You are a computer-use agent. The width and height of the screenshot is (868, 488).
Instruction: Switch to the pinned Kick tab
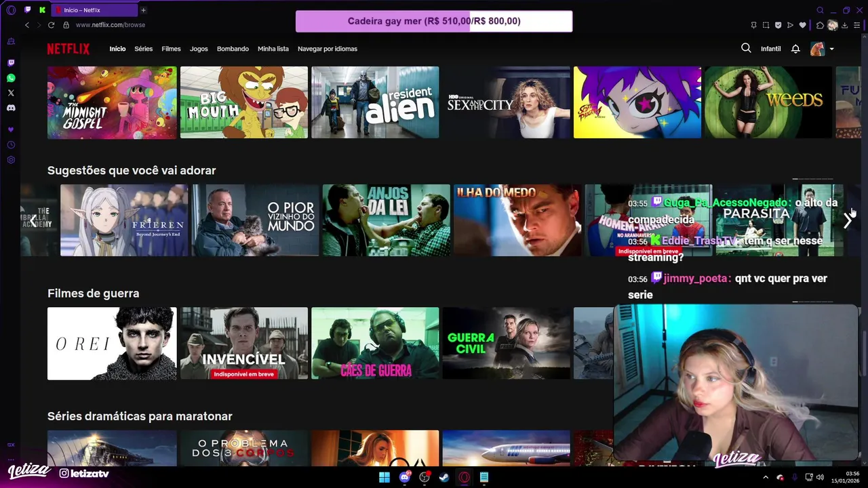click(x=43, y=10)
